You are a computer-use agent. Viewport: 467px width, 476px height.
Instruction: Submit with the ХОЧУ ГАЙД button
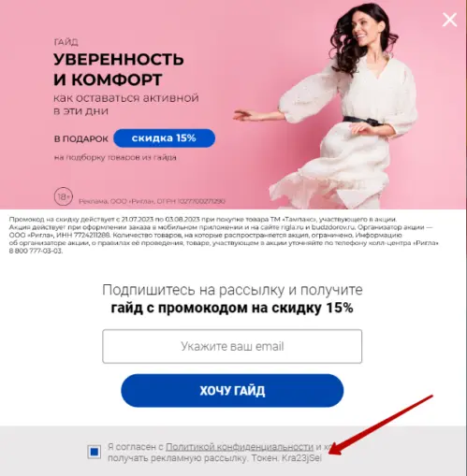click(232, 391)
